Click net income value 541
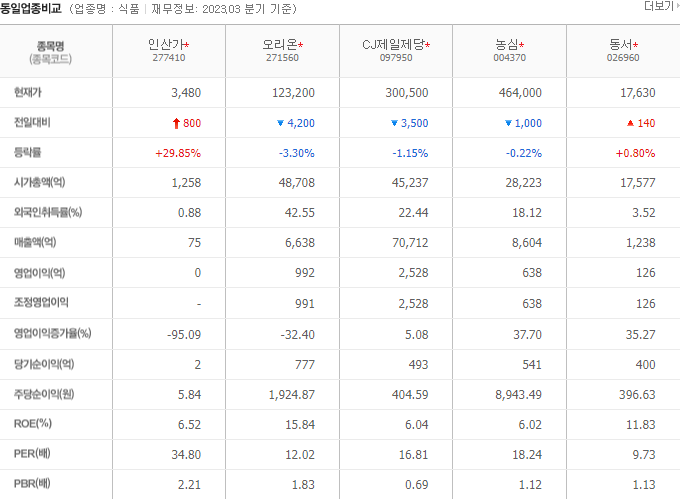 (x=532, y=365)
